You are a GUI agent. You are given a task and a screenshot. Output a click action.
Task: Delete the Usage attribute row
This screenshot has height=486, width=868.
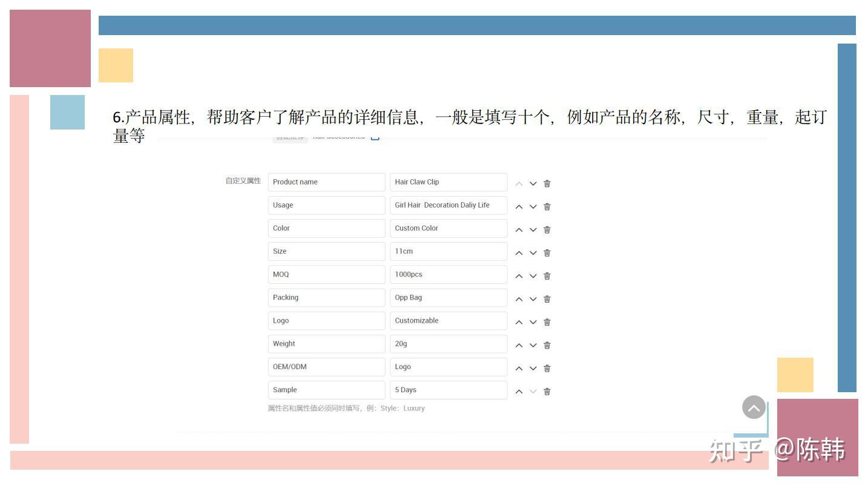click(x=547, y=206)
